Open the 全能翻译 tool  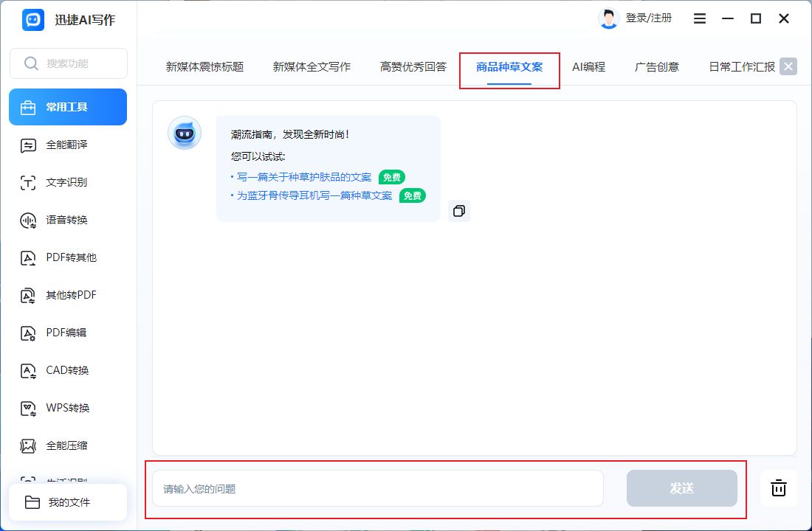[68, 145]
